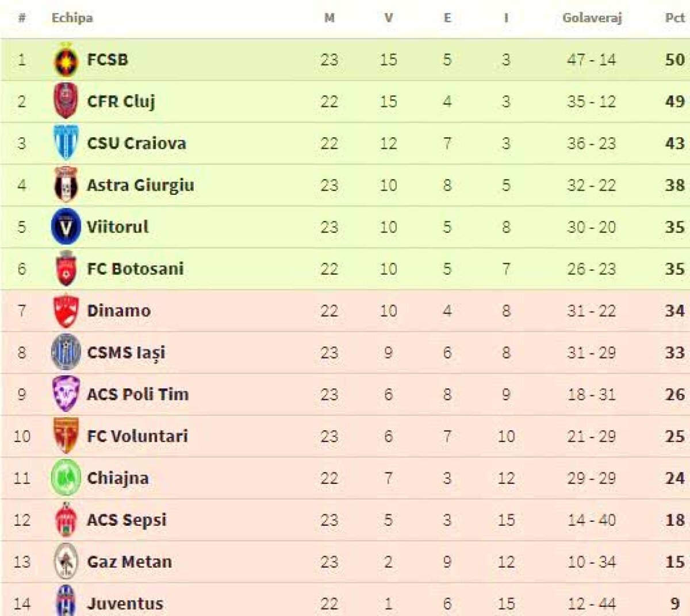This screenshot has height=616, width=690.
Task: Click the FCSB club crest icon
Action: pos(66,60)
